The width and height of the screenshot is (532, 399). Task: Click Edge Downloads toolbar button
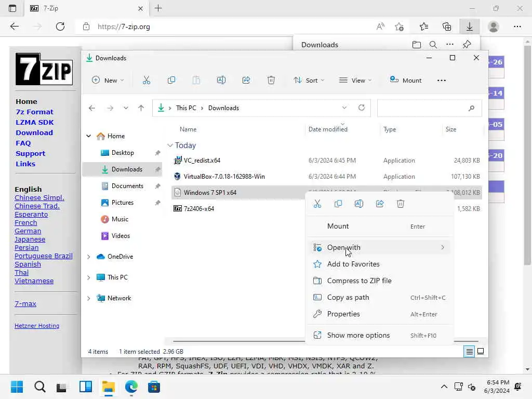tap(470, 26)
